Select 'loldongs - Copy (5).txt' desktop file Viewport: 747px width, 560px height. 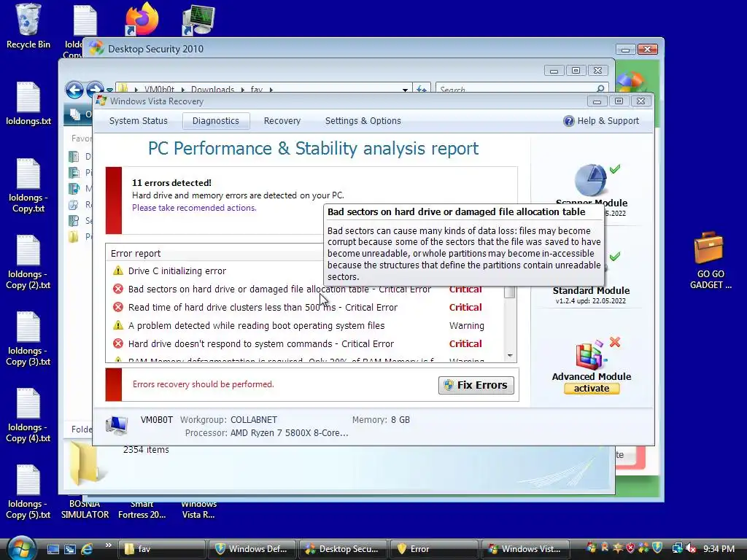click(x=28, y=492)
